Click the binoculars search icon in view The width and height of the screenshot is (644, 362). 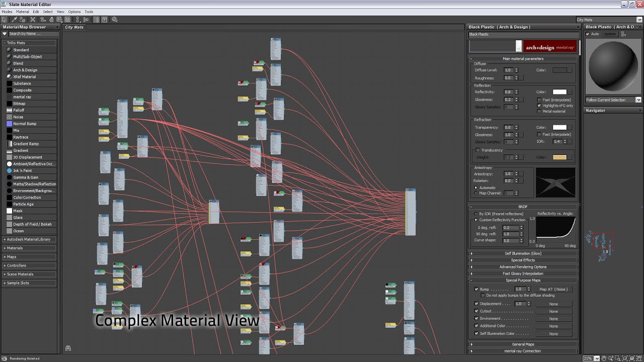coord(68,348)
